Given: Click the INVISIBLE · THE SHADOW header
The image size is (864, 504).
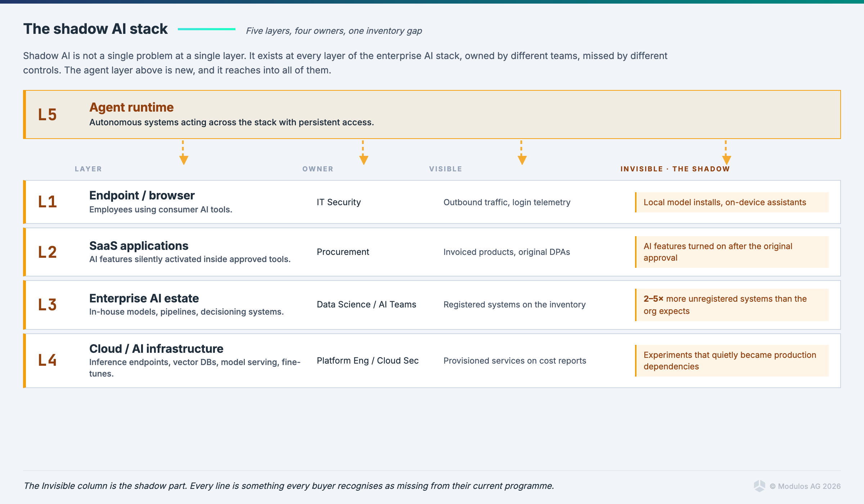Looking at the screenshot, I should [675, 169].
